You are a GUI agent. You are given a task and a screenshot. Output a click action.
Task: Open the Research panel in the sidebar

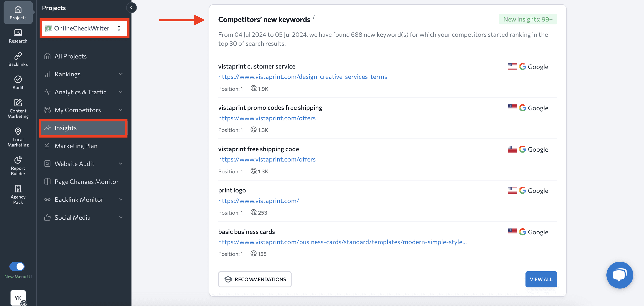[x=18, y=36]
